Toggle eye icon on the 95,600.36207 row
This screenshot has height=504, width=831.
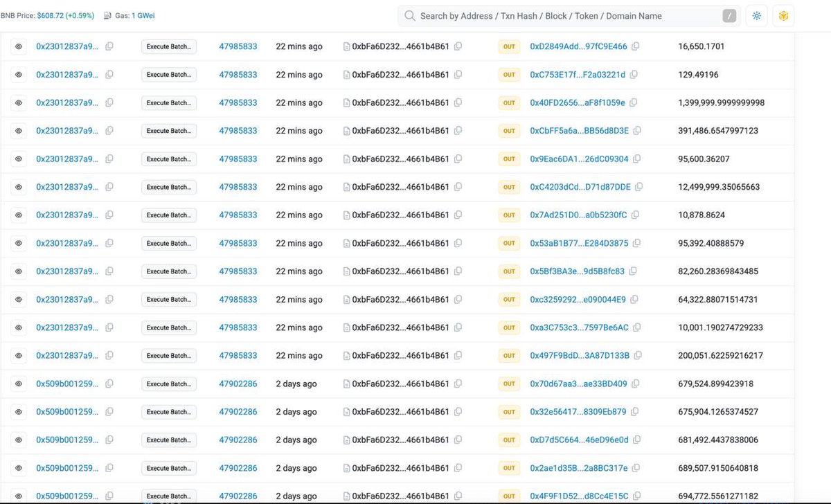pos(19,159)
